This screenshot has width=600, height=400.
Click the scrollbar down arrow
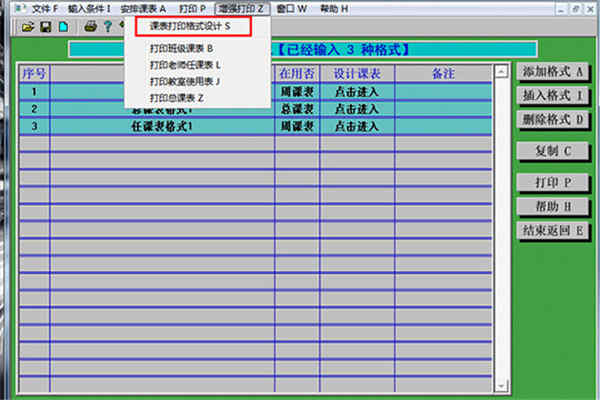(x=501, y=385)
